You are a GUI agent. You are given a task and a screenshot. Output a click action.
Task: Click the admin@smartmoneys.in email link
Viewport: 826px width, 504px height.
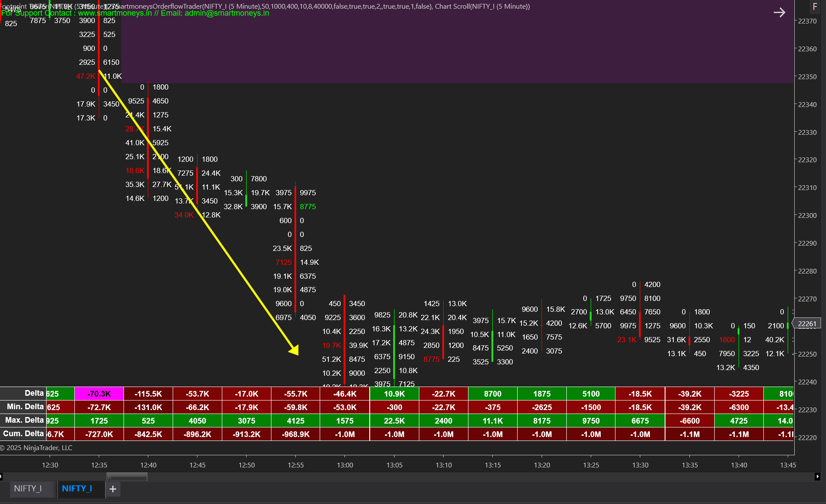[x=226, y=13]
